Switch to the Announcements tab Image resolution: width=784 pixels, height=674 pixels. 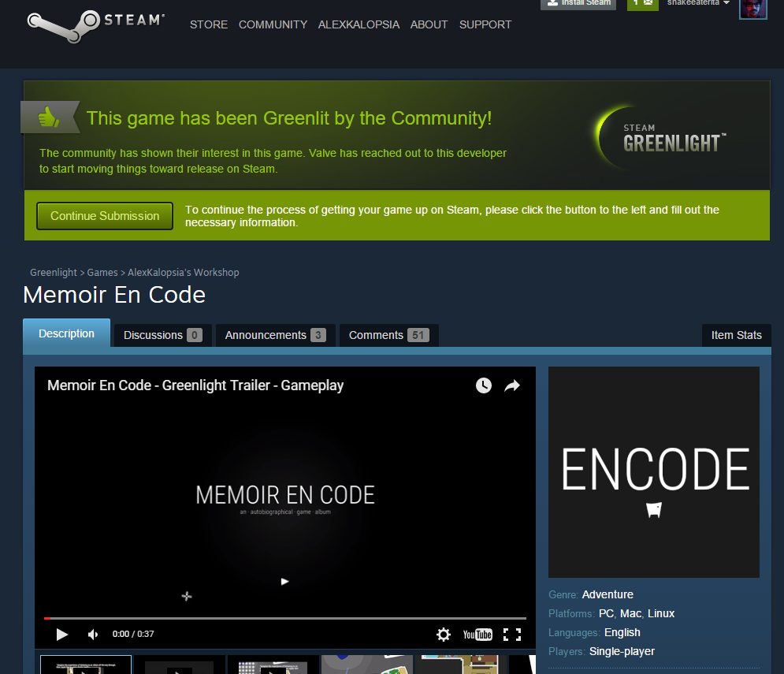tap(275, 335)
